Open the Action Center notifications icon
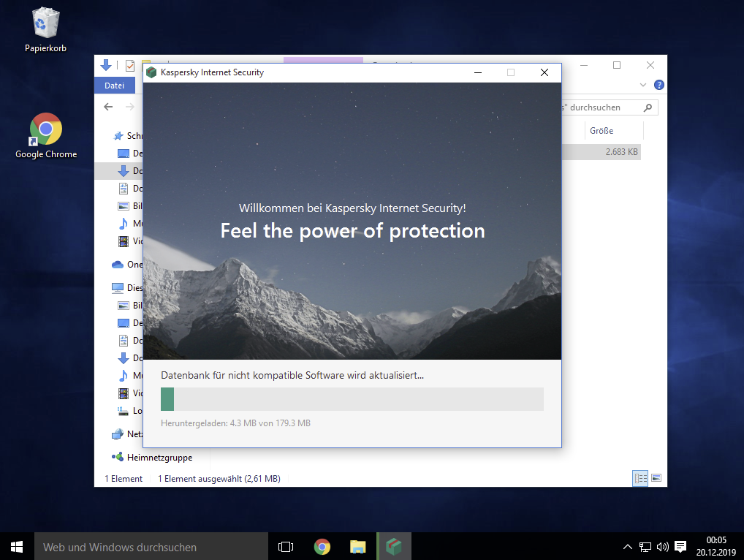Image resolution: width=744 pixels, height=560 pixels. [680, 547]
